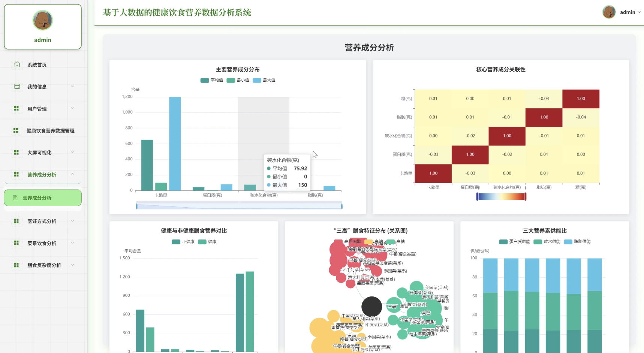Click the admin name in the sidebar profile card
Screen dimensions: 644x353
pos(43,40)
